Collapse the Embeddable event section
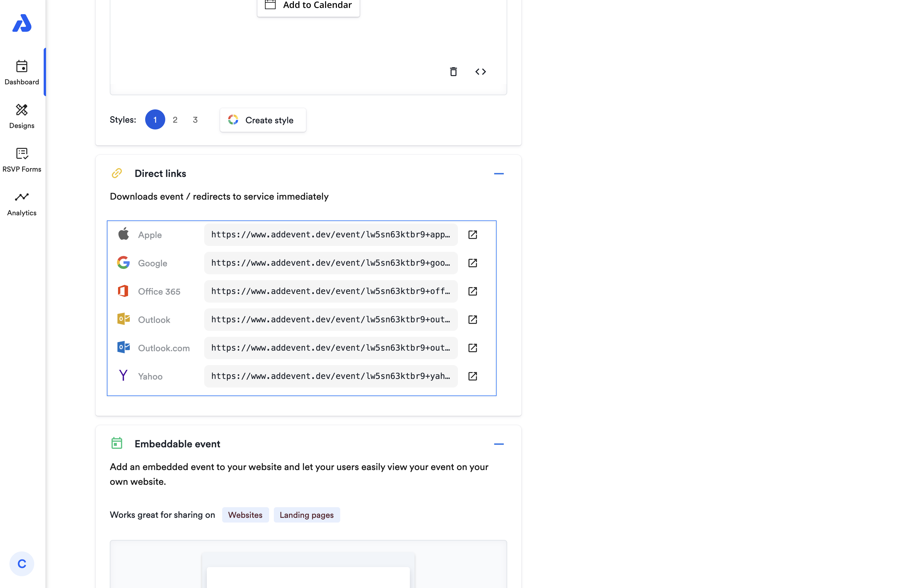Image resolution: width=910 pixels, height=588 pixels. [499, 444]
